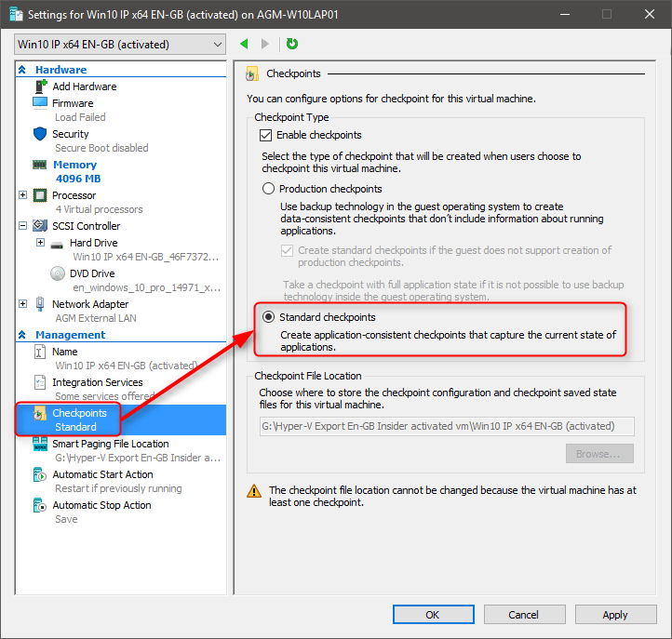The width and height of the screenshot is (672, 639).
Task: Click the OK button
Action: tap(434, 615)
